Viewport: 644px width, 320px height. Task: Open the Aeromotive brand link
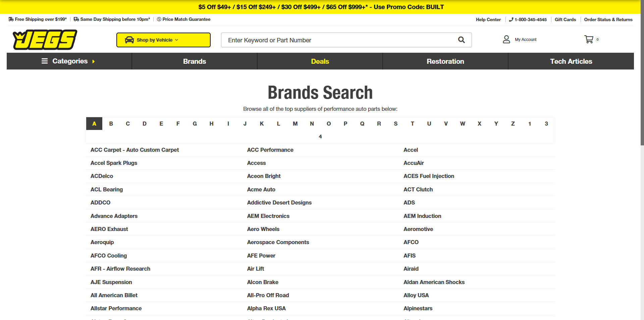[x=418, y=229]
